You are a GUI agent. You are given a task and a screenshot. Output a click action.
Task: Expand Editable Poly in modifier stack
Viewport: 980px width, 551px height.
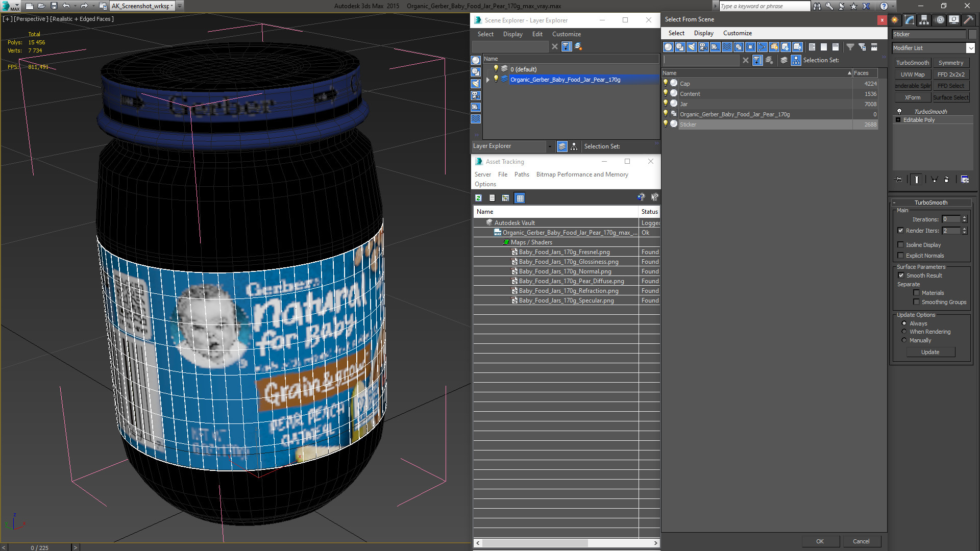click(898, 120)
